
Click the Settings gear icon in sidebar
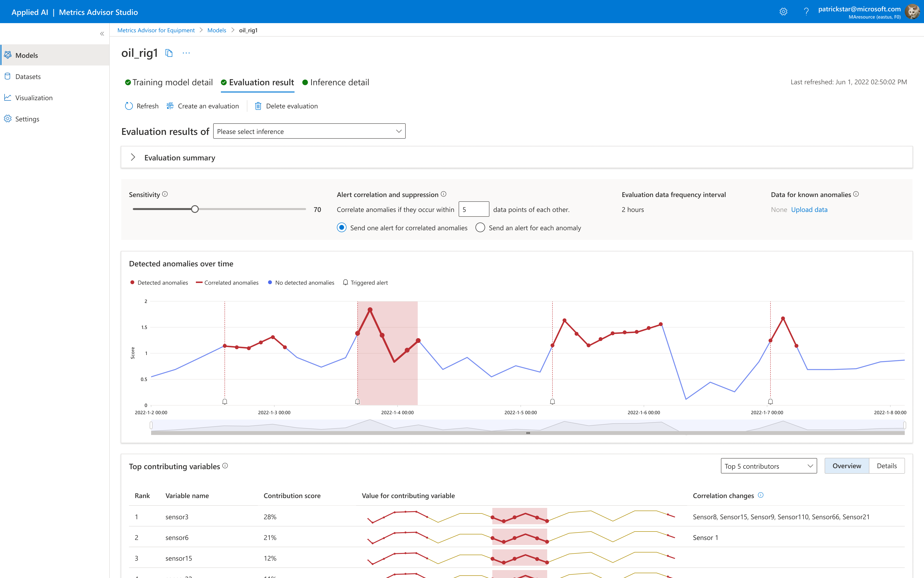pos(8,119)
